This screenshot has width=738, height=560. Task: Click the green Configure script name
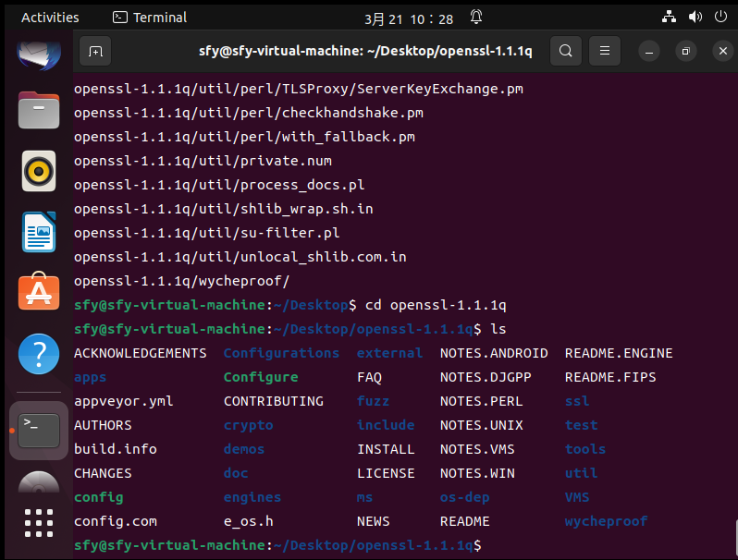261,377
